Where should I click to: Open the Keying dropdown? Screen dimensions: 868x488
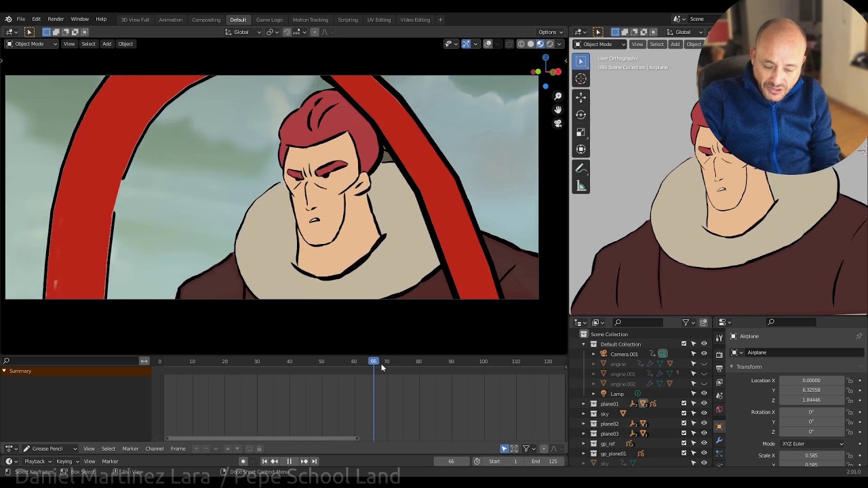pyautogui.click(x=66, y=462)
